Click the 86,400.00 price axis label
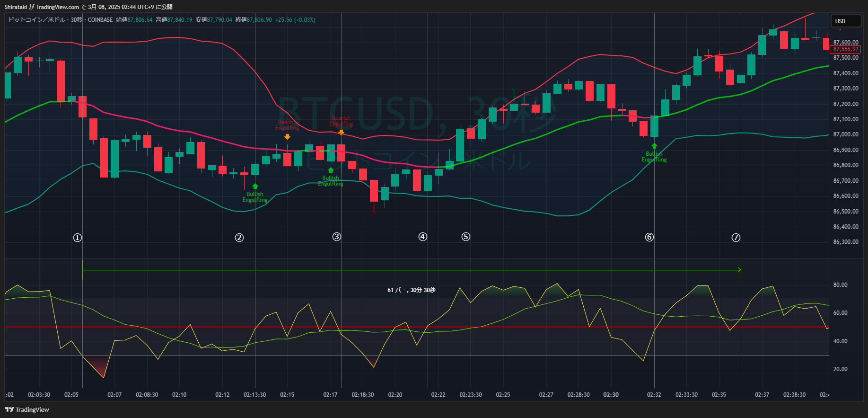Image resolution: width=868 pixels, height=418 pixels. click(846, 227)
